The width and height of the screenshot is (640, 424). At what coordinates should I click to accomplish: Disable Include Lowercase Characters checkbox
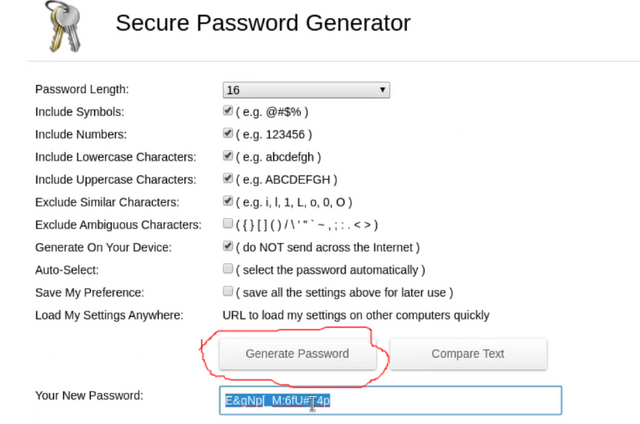228,156
